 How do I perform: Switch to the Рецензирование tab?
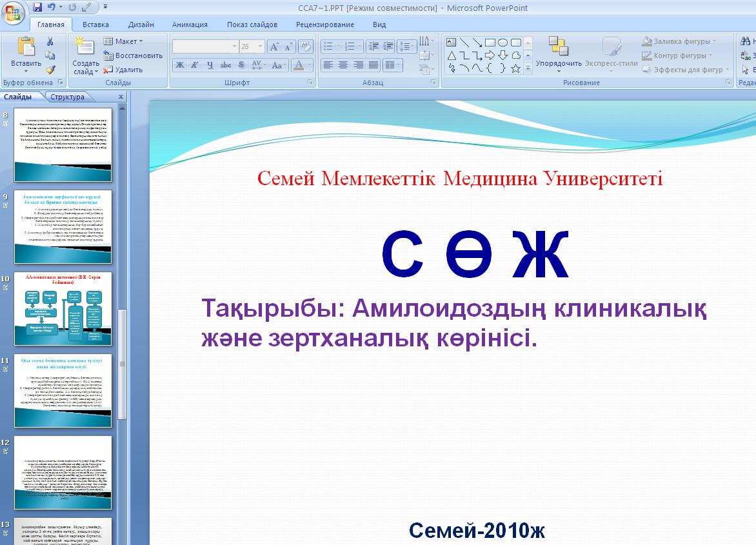coord(325,24)
